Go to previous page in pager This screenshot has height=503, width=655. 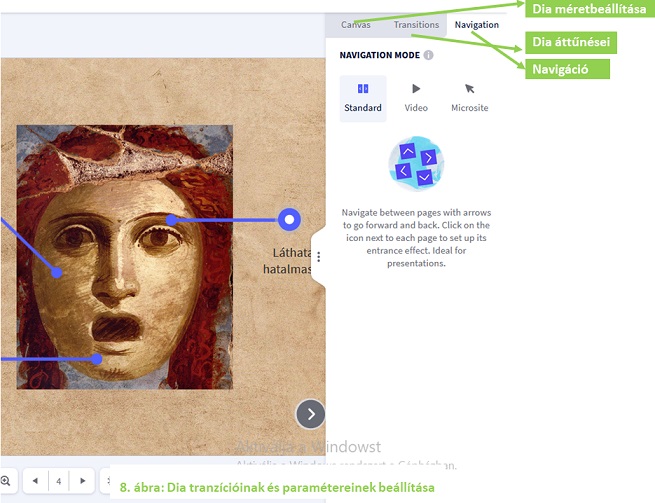tap(36, 481)
